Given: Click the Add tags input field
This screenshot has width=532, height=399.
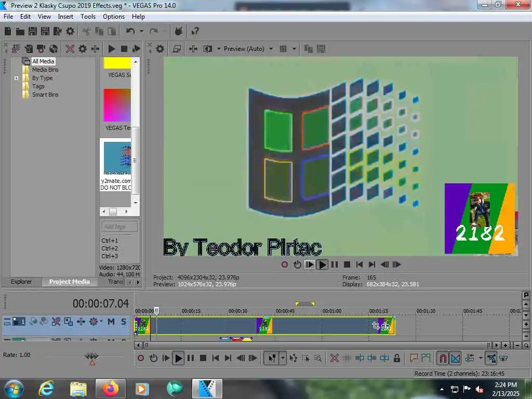Looking at the screenshot, I should coord(119,227).
